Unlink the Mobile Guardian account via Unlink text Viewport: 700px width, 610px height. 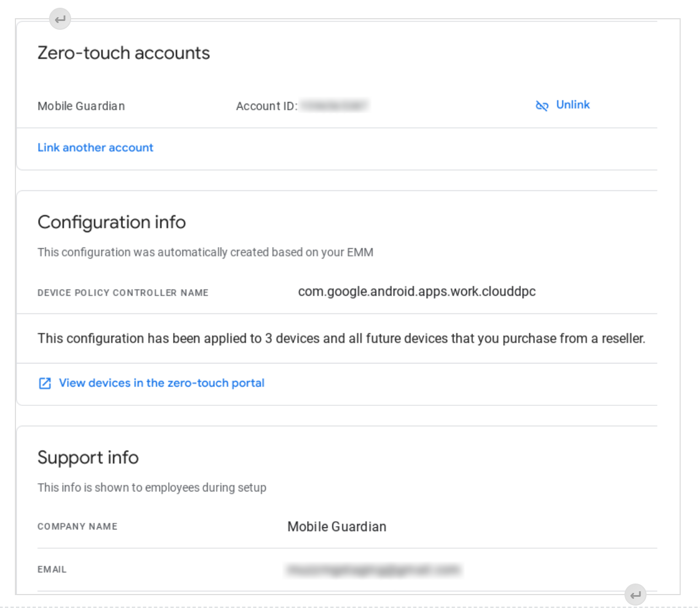[x=573, y=105]
